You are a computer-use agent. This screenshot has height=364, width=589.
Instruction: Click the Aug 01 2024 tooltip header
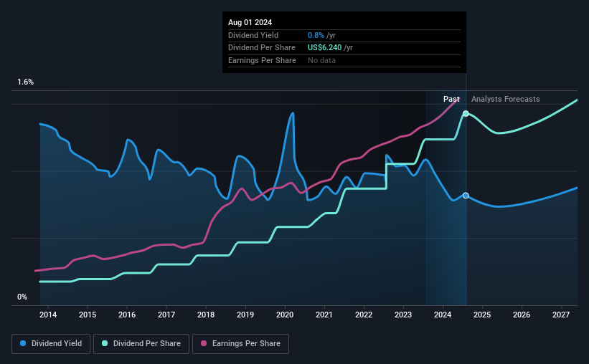(250, 22)
